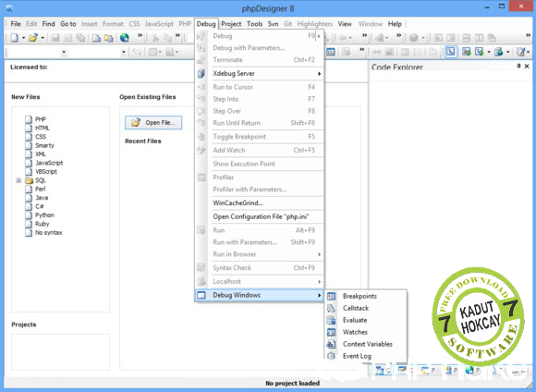The image size is (536, 392).
Task: Choose Event Log from the submenu
Action: pos(366,356)
